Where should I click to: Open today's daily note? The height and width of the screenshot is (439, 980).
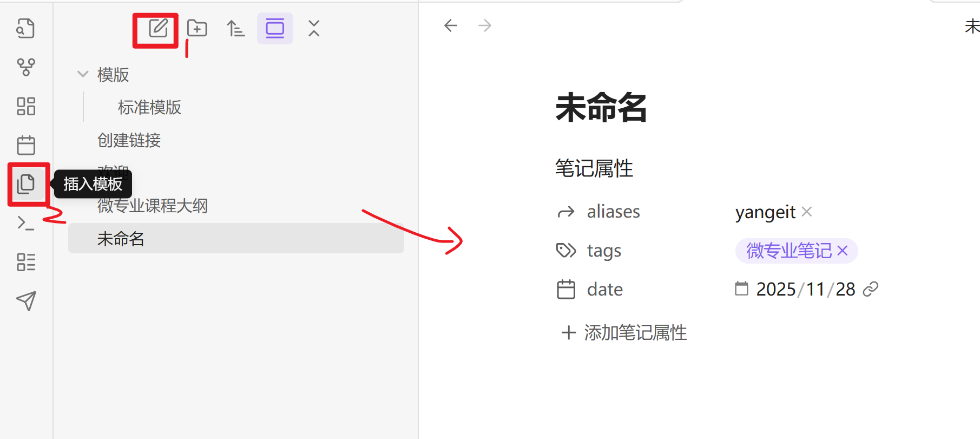(x=25, y=145)
